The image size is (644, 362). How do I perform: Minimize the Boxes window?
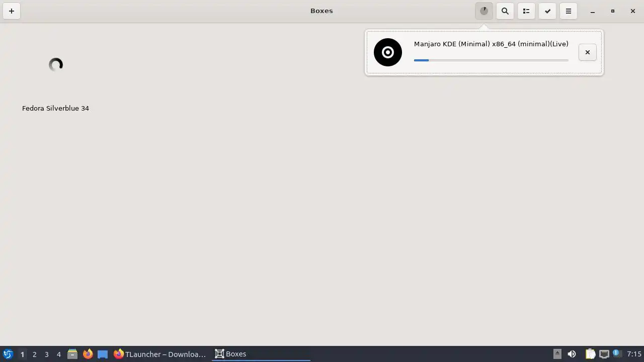click(593, 11)
